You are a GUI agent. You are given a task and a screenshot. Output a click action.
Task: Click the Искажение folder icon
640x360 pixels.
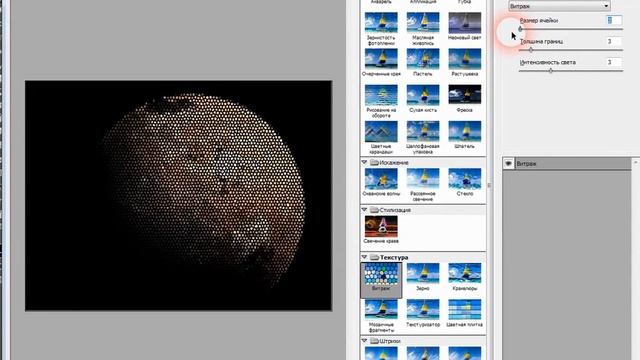pyautogui.click(x=374, y=162)
